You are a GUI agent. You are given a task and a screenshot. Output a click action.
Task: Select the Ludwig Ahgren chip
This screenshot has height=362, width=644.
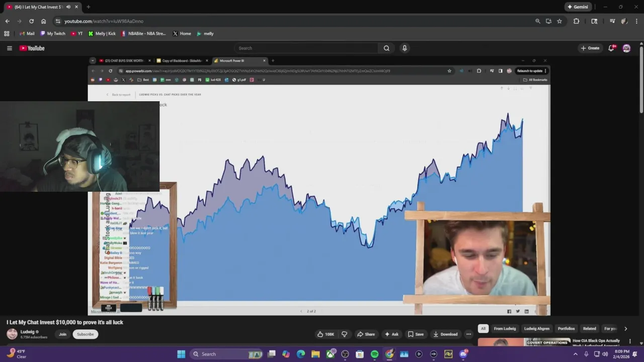537,329
